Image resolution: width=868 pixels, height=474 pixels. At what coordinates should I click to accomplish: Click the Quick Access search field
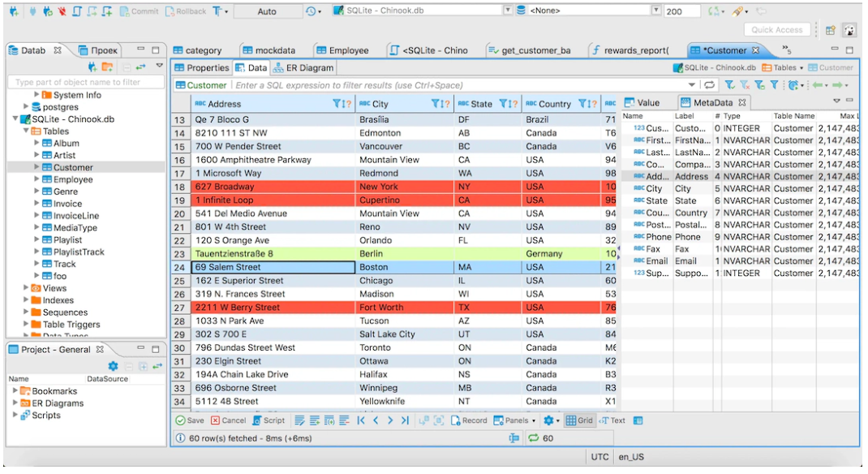[777, 30]
